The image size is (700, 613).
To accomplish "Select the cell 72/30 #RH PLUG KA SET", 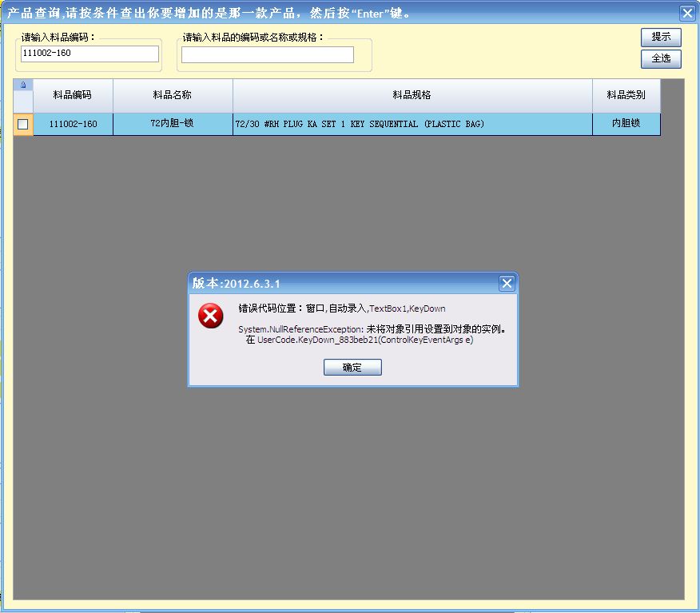I will tap(412, 124).
